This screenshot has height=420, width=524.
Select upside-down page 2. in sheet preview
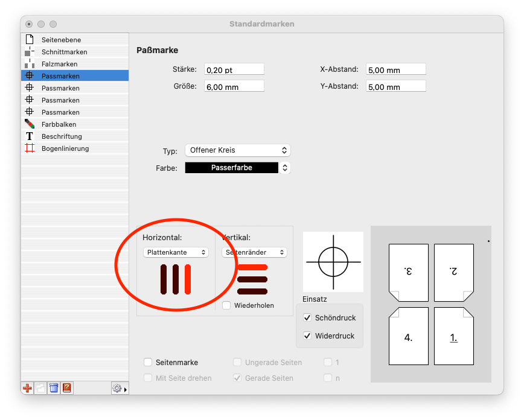click(x=453, y=272)
